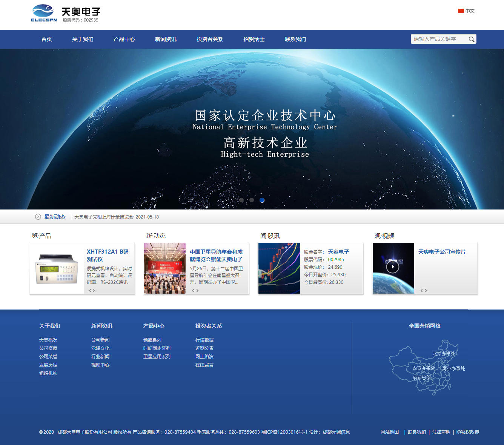Click footer 行情数据 link

click(x=204, y=340)
